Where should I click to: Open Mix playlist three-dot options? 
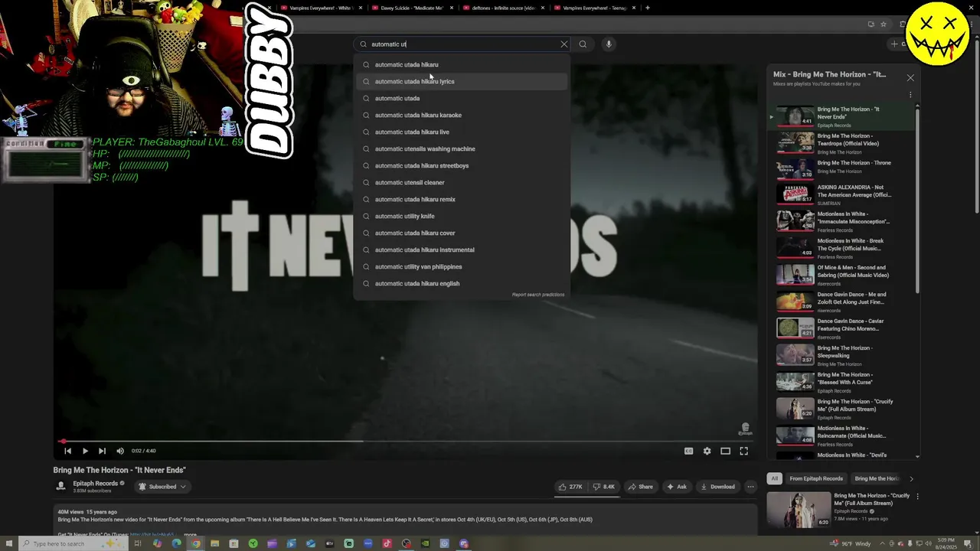[910, 95]
